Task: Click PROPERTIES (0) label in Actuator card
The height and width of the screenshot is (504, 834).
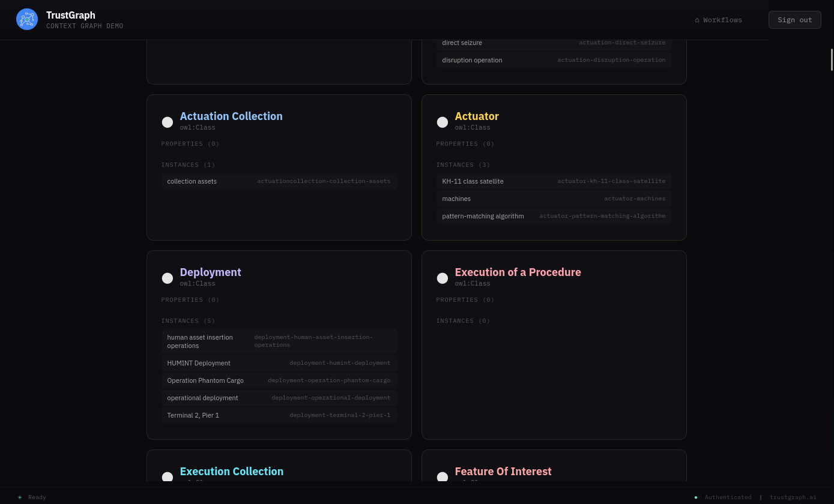Action: pyautogui.click(x=465, y=144)
